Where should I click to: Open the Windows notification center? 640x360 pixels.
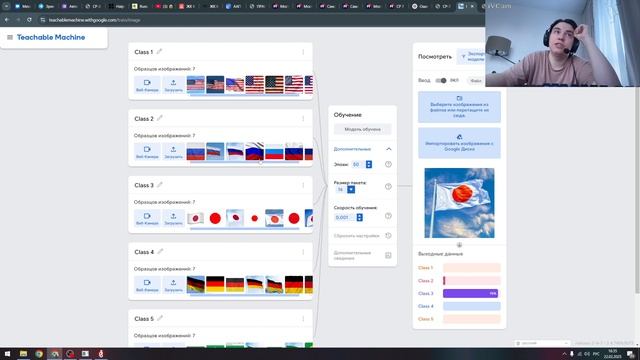(x=631, y=354)
